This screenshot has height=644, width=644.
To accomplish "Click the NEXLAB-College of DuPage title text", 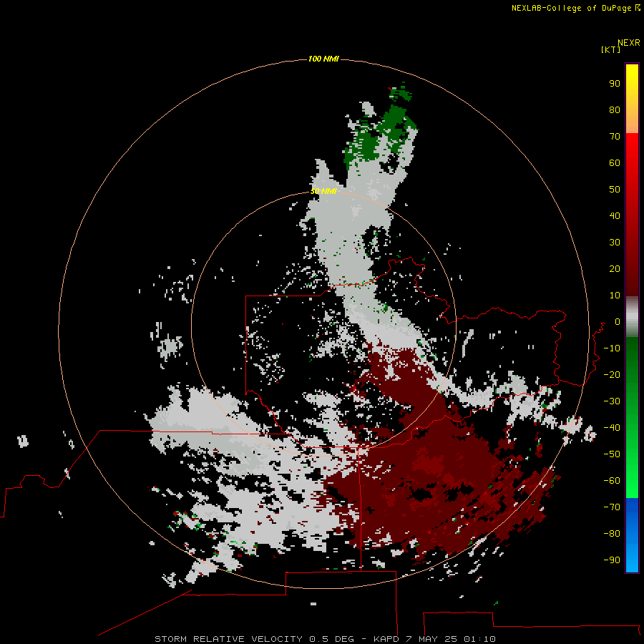I will point(571,8).
